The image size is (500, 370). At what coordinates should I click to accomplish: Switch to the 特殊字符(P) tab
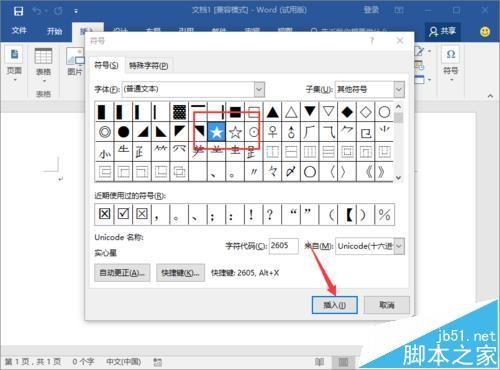click(149, 66)
